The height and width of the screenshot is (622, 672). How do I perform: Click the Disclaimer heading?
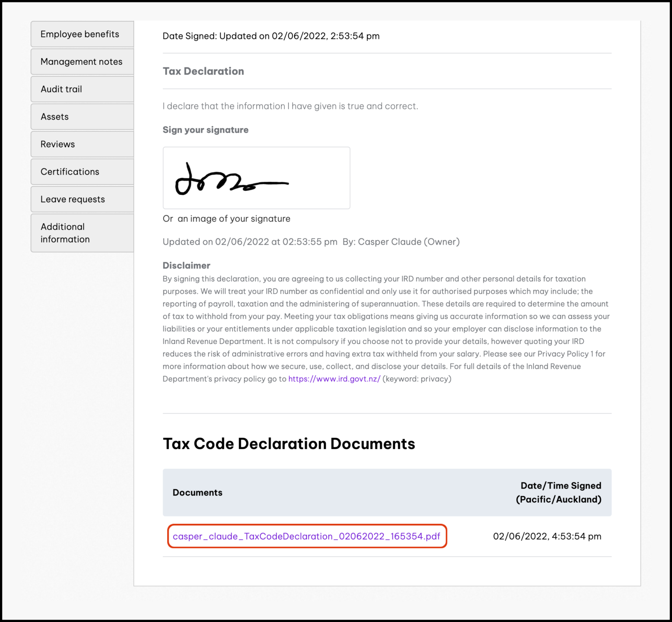click(186, 265)
